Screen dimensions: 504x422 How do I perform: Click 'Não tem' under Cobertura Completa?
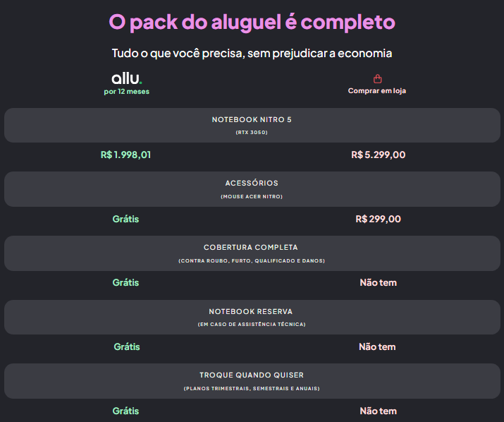pyautogui.click(x=378, y=283)
